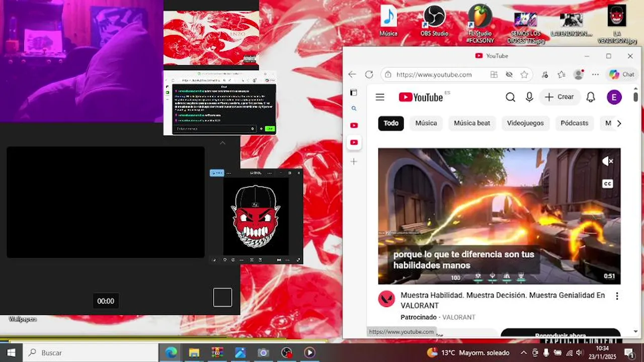Image resolution: width=644 pixels, height=362 pixels.
Task: Select SEMOS LOS DIOSES TTS.jpg file
Action: coord(526,28)
